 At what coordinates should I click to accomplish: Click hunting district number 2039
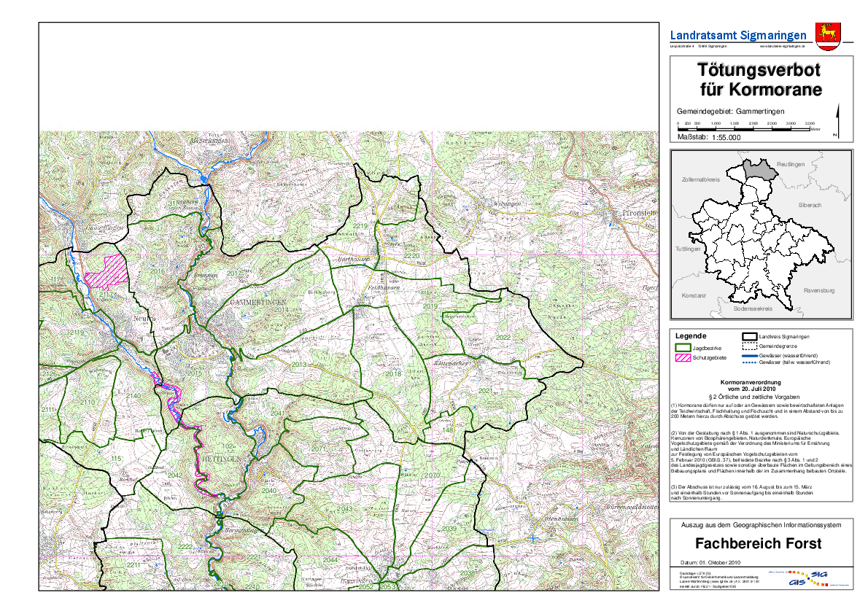pyautogui.click(x=449, y=529)
